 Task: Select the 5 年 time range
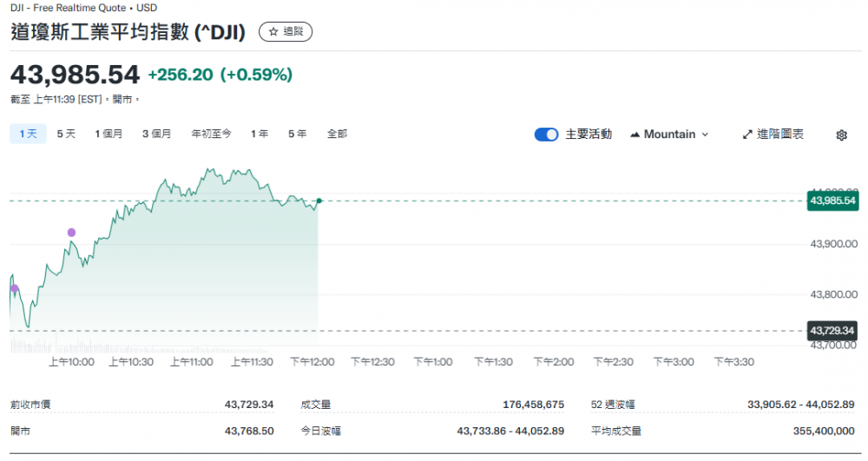click(297, 134)
